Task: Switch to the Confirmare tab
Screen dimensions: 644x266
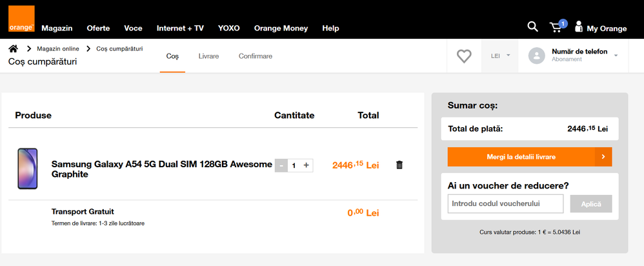Action: pos(256,56)
